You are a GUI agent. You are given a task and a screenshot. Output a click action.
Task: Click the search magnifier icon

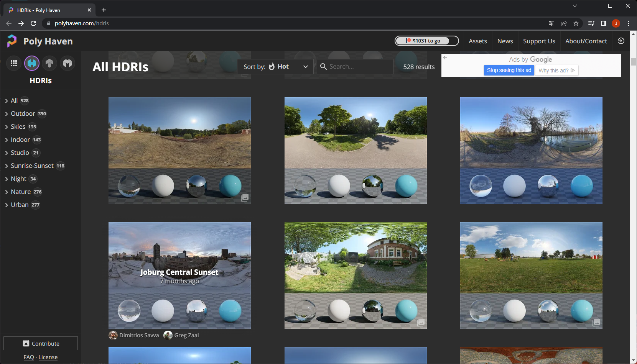coord(323,67)
